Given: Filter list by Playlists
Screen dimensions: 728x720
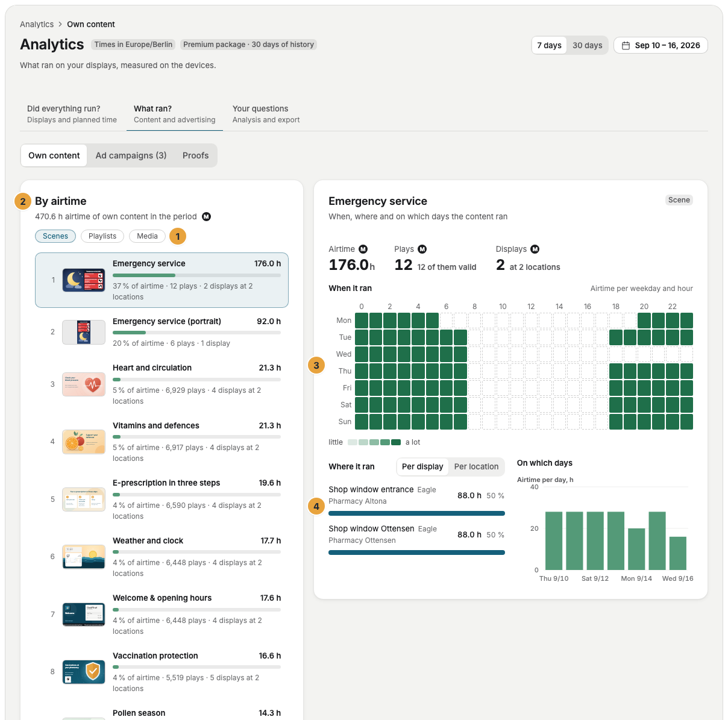Looking at the screenshot, I should (x=102, y=236).
